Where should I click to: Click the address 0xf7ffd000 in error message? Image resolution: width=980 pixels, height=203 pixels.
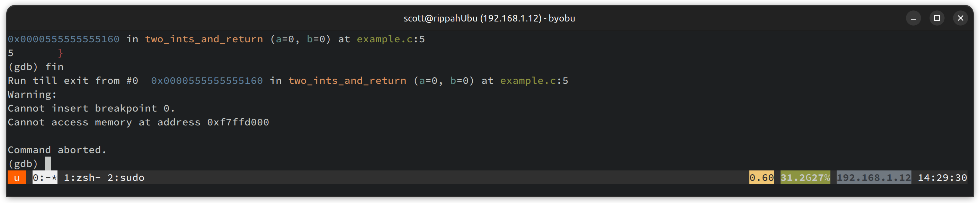point(238,122)
